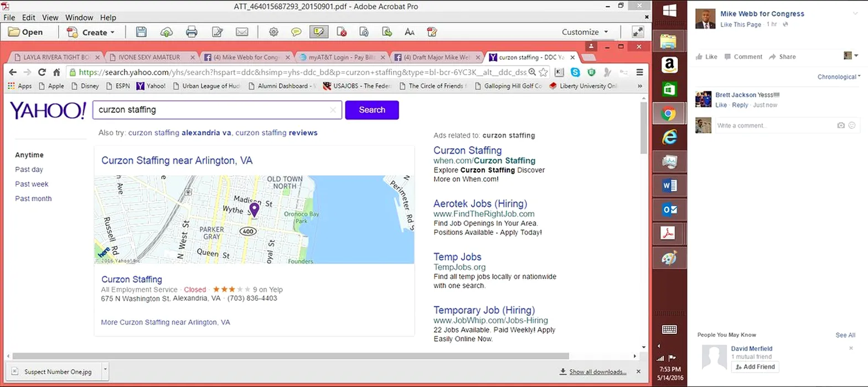Click the fill and sign pencil icon
The image size is (868, 387).
(x=432, y=32)
